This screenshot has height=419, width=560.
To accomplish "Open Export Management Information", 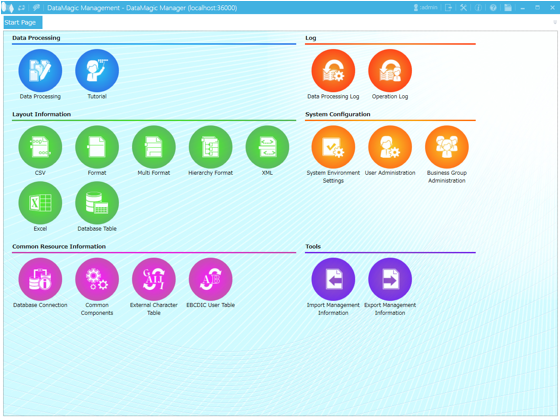I will pos(390,279).
